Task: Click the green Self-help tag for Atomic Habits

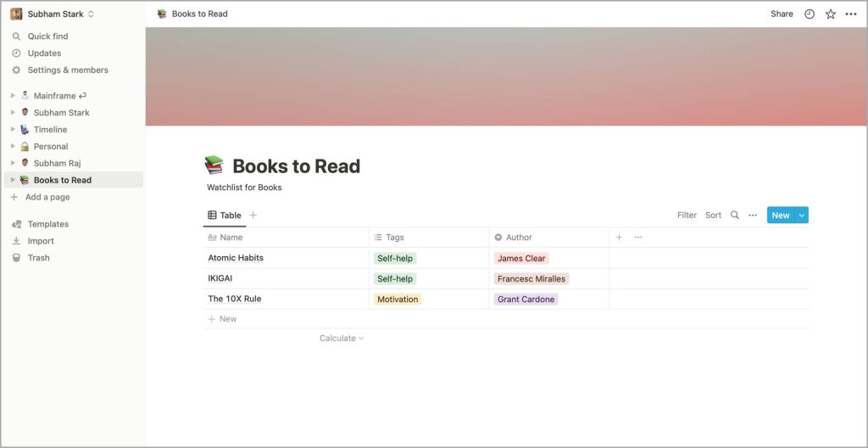Action: (395, 259)
